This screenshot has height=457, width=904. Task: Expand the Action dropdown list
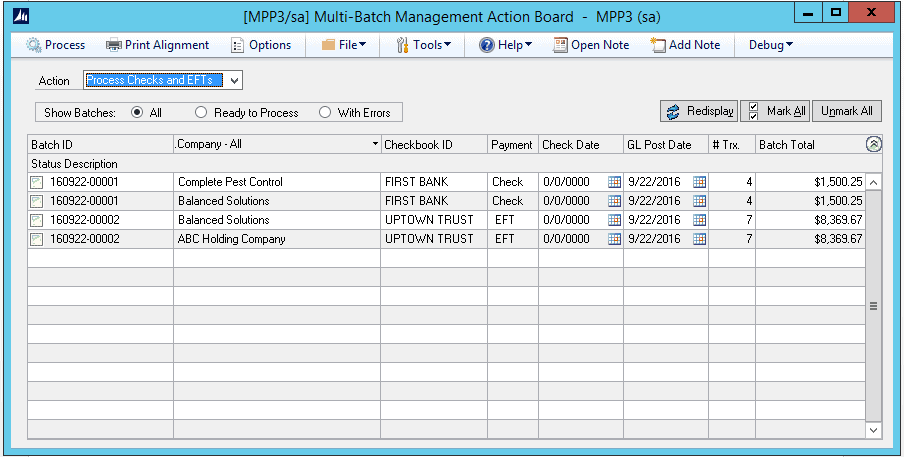[x=234, y=81]
